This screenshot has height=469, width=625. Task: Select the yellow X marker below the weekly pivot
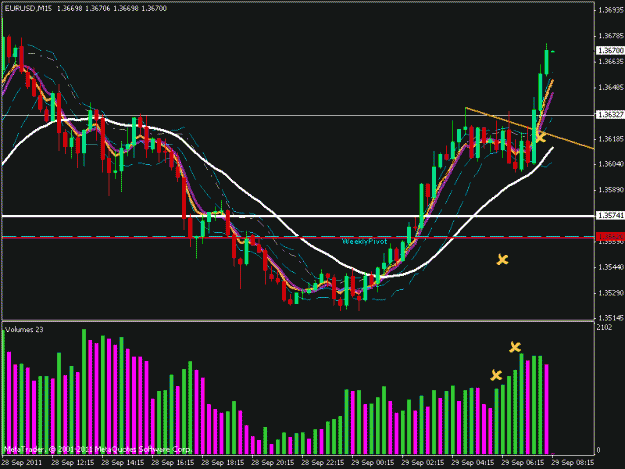[503, 260]
